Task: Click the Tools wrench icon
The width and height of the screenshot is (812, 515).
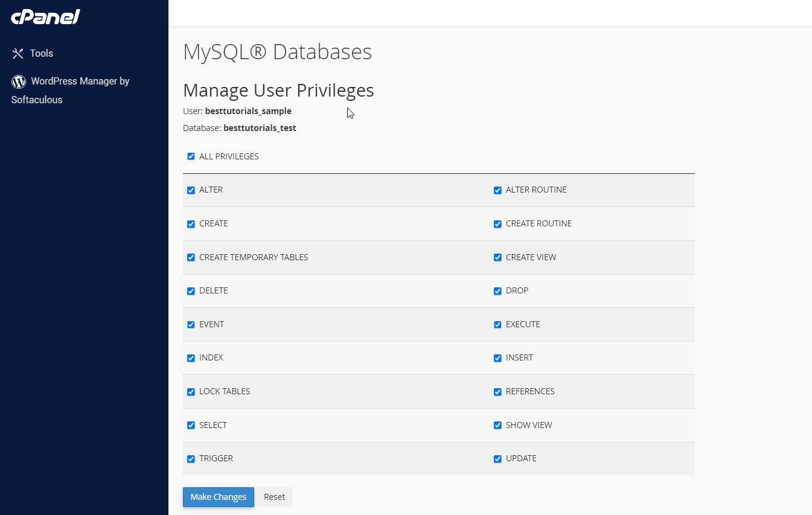Action: pos(18,54)
